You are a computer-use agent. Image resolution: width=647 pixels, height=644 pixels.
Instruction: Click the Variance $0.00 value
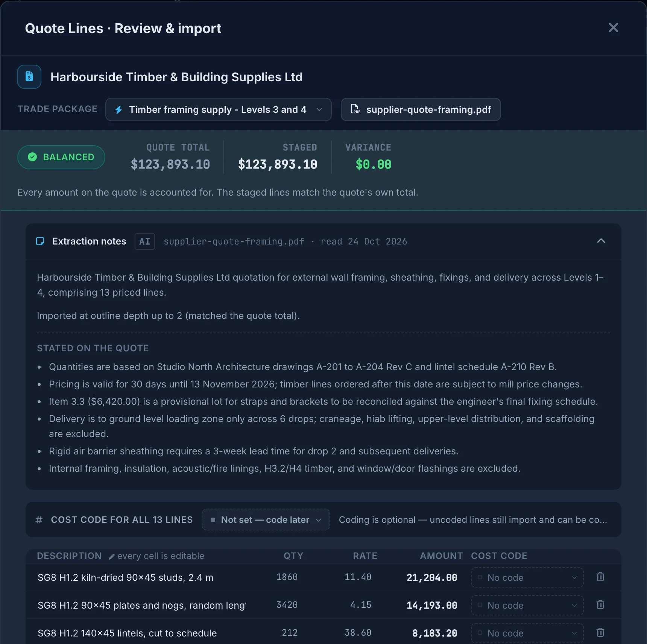coord(374,164)
